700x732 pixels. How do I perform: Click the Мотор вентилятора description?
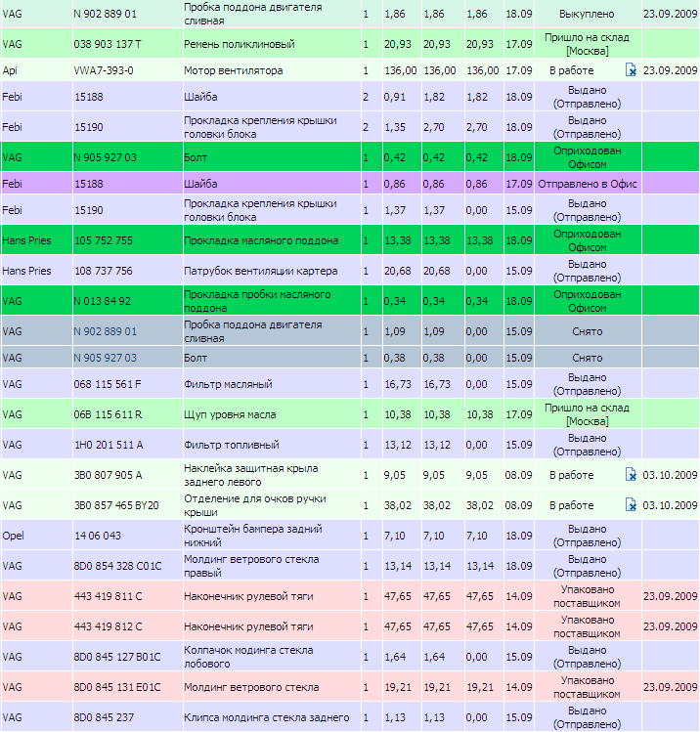(233, 70)
